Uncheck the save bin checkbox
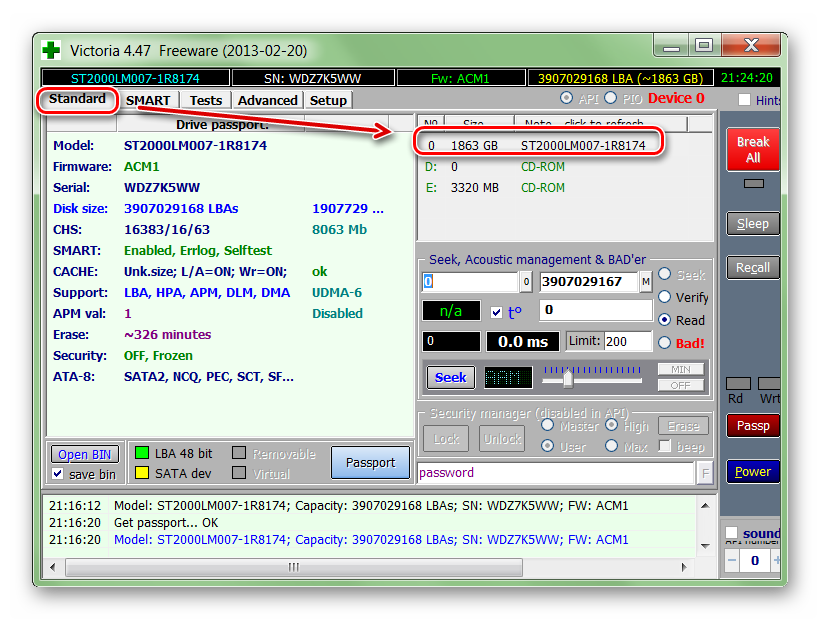Viewport: 821px width, 620px height. [58, 474]
